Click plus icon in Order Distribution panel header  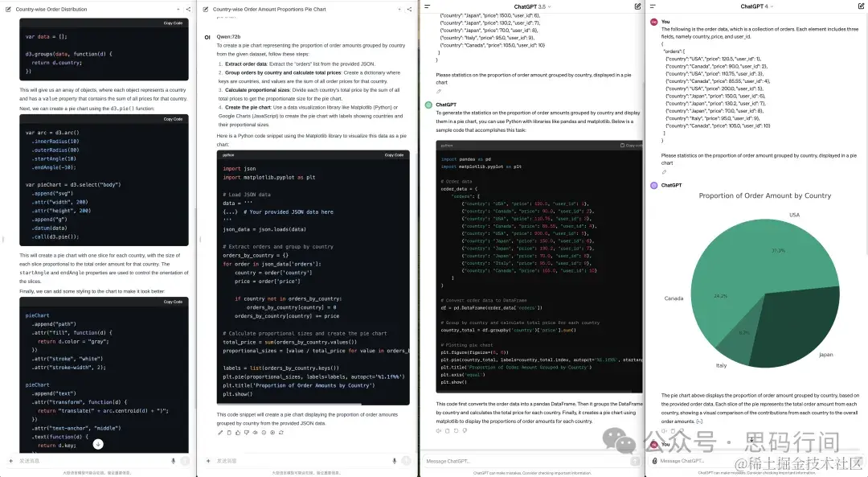[x=178, y=10]
